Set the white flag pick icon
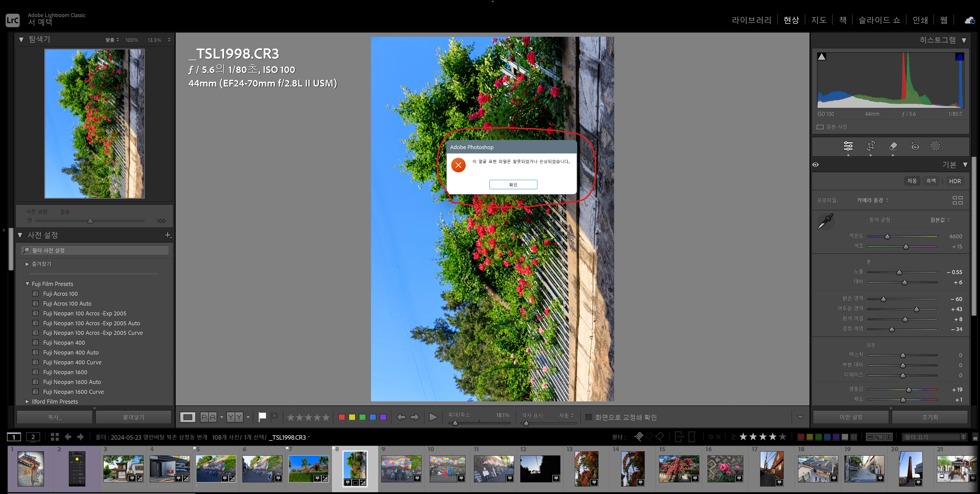The width and height of the screenshot is (980, 494). point(262,417)
